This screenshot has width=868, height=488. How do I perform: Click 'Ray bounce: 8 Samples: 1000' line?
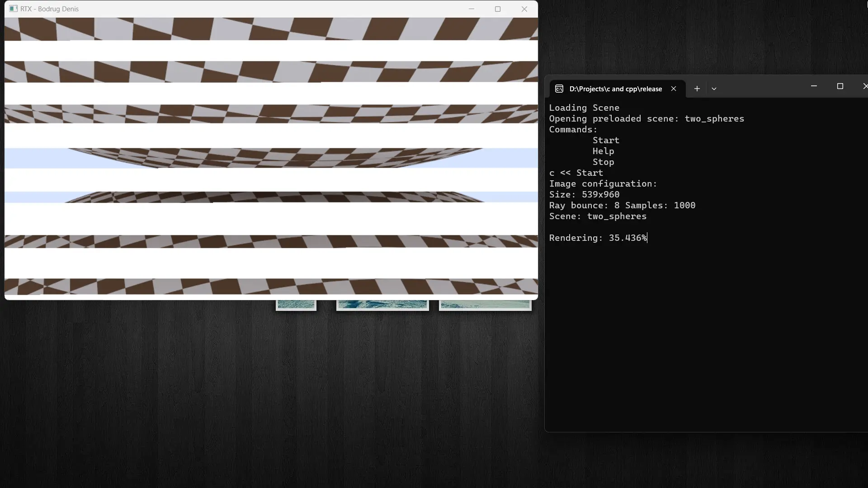622,205
